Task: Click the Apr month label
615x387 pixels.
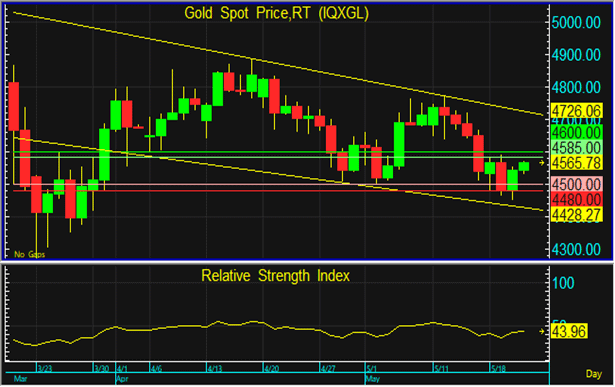Action: [123, 379]
